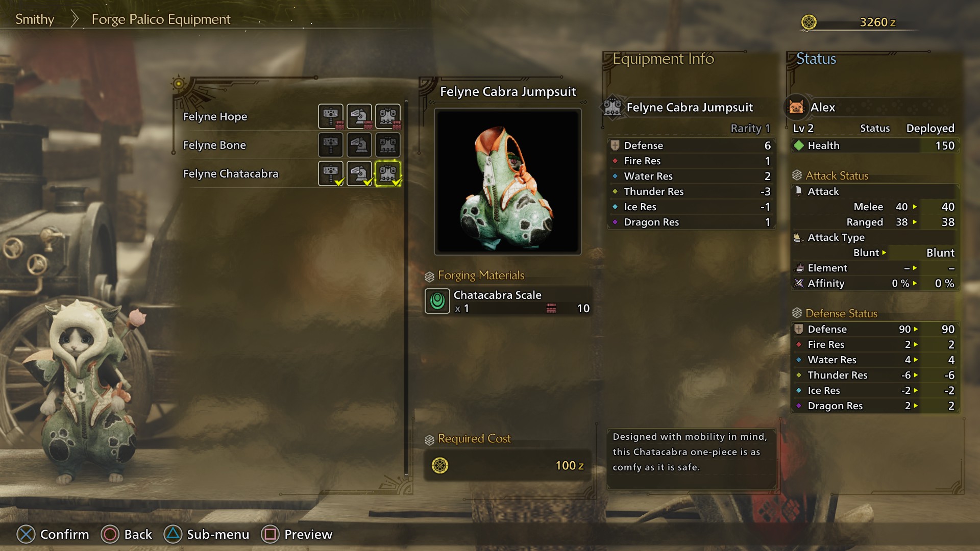Choose Felyne Bone helmet icon
Viewport: 980px width, 551px height.
[359, 145]
